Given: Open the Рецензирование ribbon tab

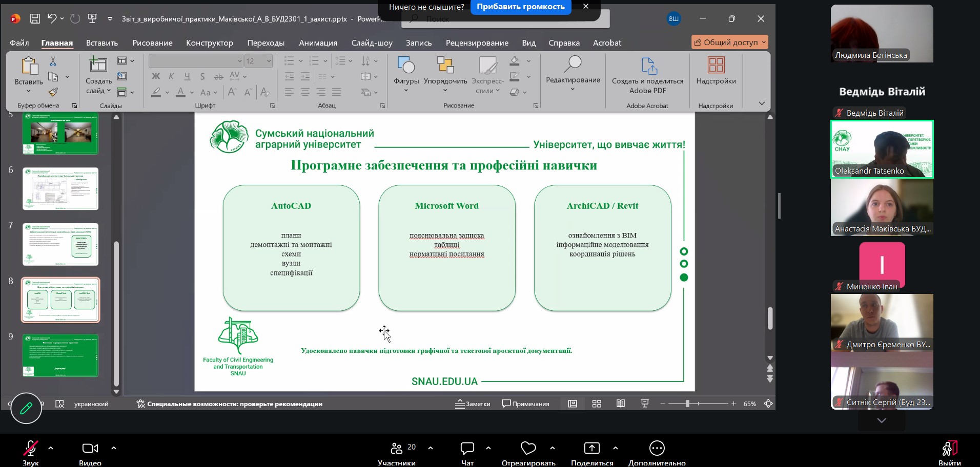Looking at the screenshot, I should pos(477,43).
